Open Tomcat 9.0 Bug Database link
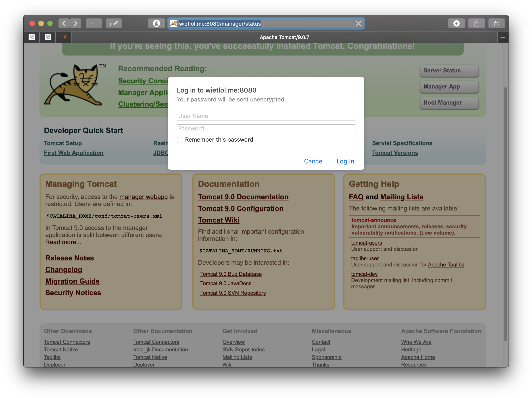The width and height of the screenshot is (532, 398). 231,274
